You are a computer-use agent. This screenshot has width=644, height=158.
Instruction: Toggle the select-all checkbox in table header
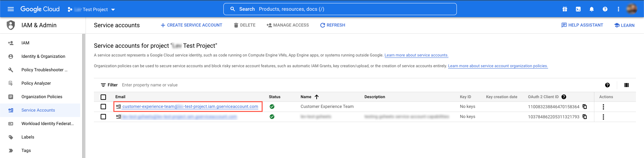click(x=103, y=97)
